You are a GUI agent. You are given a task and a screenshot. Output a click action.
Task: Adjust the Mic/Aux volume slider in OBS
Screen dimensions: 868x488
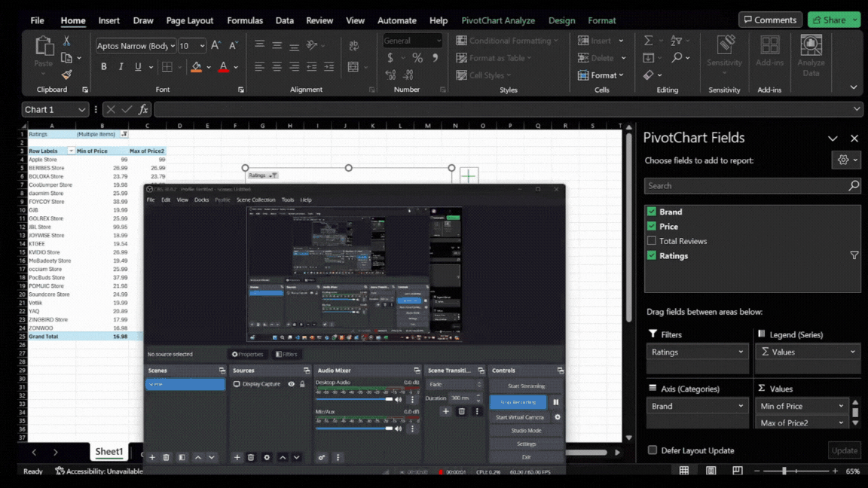354,429
